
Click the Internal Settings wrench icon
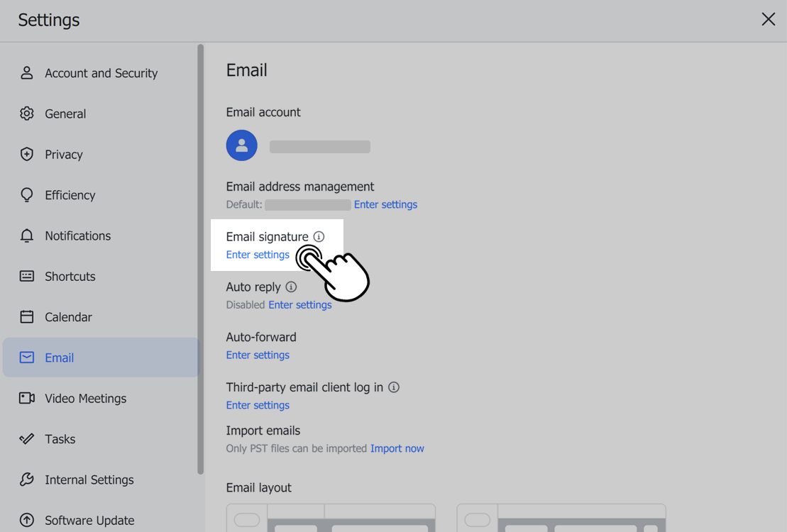(x=26, y=480)
